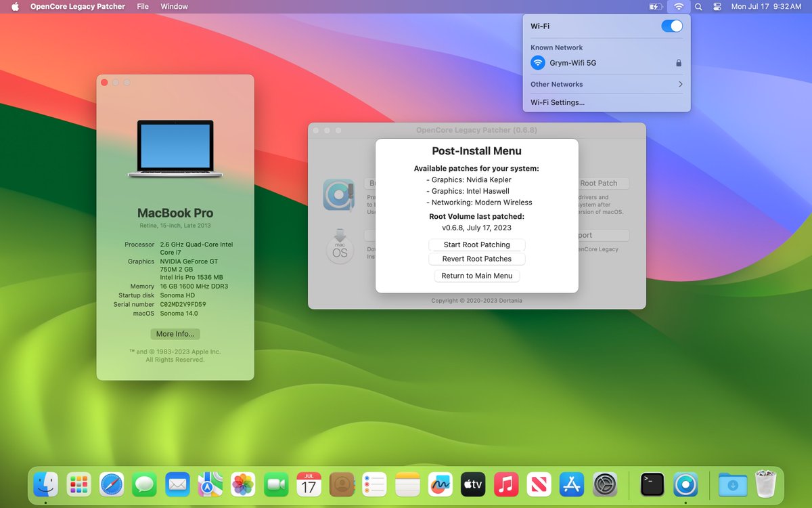Click Revert Root Patches button
The height and width of the screenshot is (508, 812).
pos(477,259)
